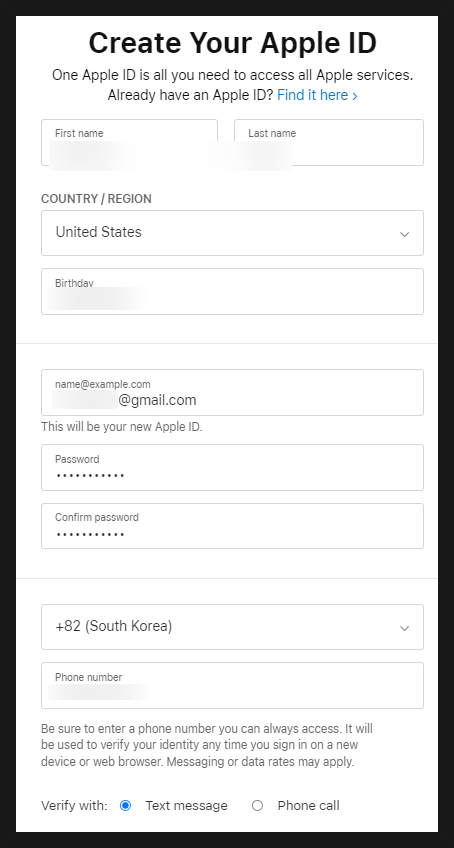Viewport: 454px width, 848px height.
Task: Focus the First name field
Action: (x=129, y=142)
